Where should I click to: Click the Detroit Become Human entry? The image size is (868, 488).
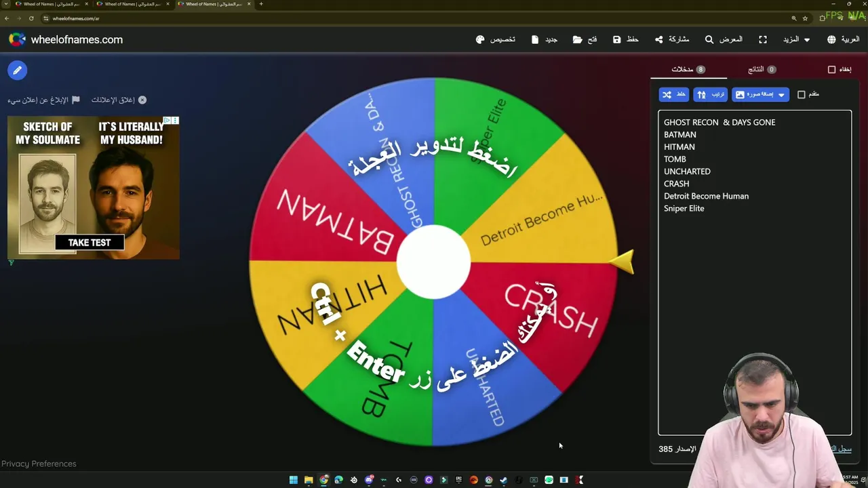[706, 196]
